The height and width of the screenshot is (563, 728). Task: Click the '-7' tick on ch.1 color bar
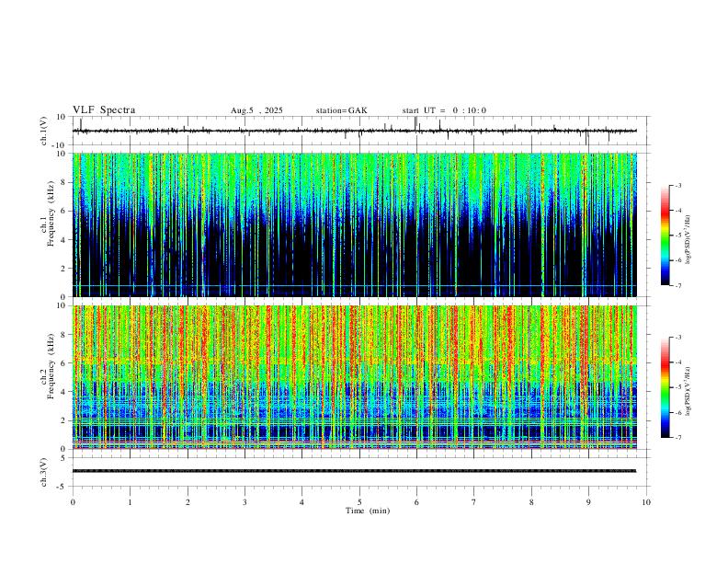(x=678, y=286)
